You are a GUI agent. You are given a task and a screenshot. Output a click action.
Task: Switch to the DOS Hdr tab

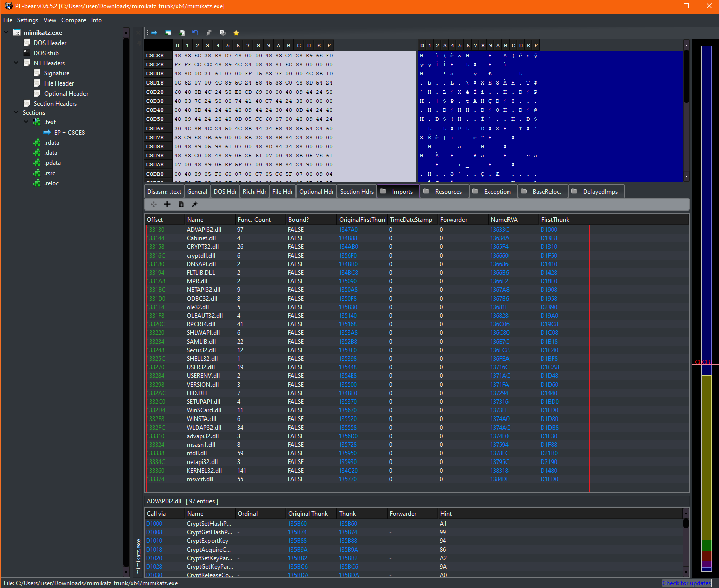point(225,192)
